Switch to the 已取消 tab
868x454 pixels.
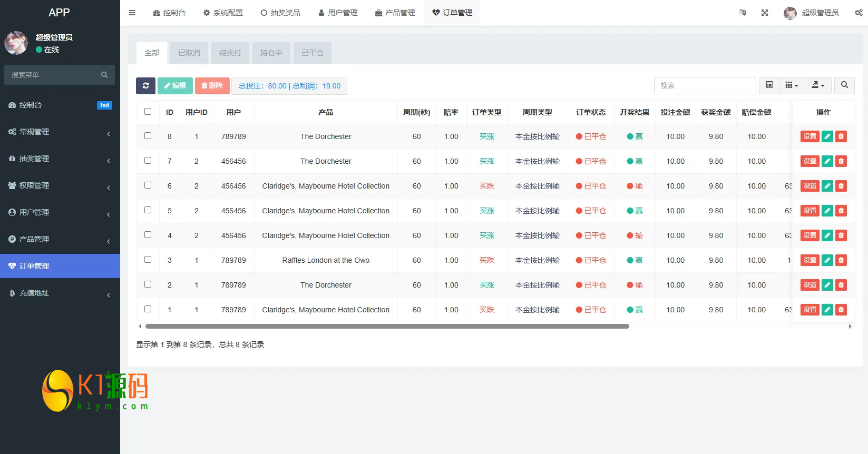(x=189, y=53)
